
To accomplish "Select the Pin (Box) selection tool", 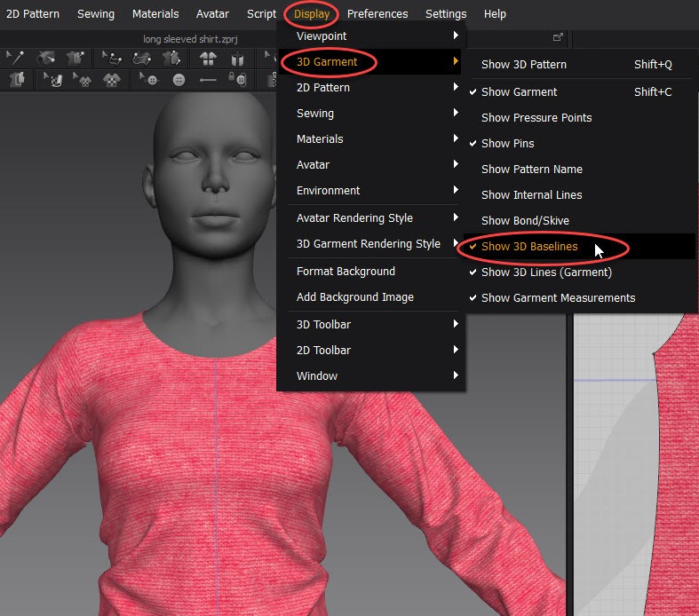I will [111, 58].
